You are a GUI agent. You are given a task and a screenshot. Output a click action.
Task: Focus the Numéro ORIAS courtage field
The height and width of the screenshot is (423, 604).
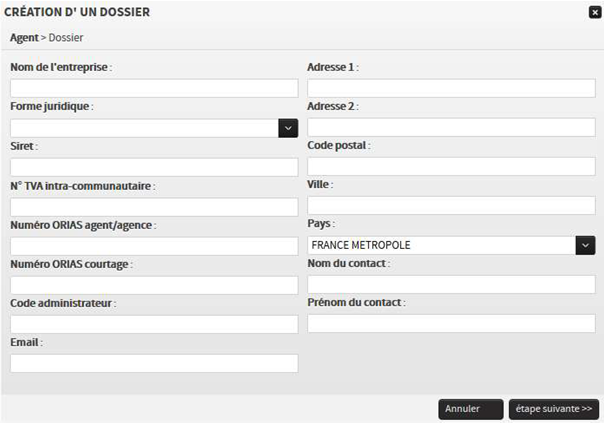154,285
